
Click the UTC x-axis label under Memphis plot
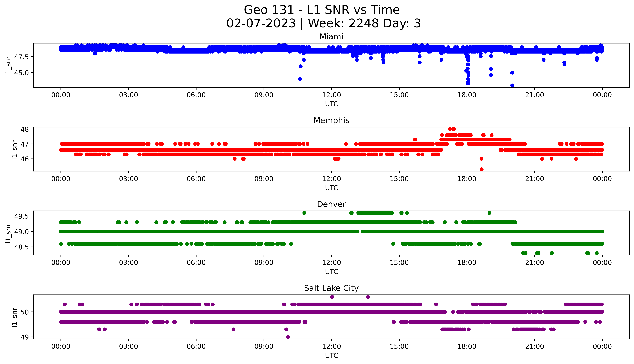pos(331,188)
